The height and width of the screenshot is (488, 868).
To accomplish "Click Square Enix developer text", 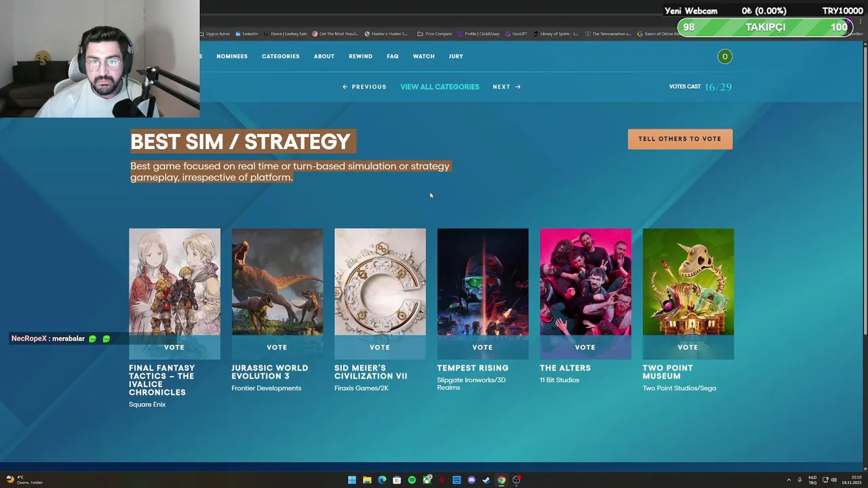I will (147, 405).
